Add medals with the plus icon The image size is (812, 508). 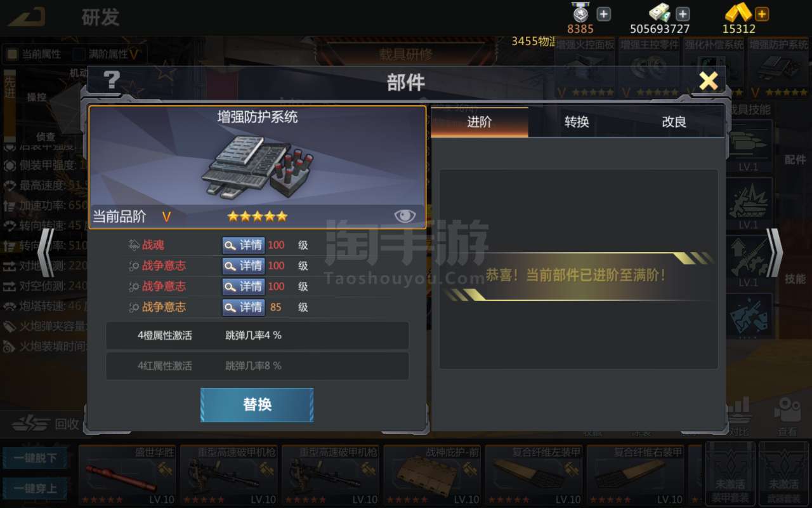(x=604, y=13)
